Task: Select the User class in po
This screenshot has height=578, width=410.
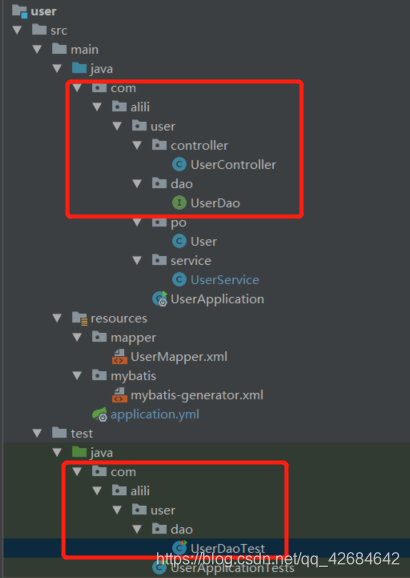Action: point(204,241)
